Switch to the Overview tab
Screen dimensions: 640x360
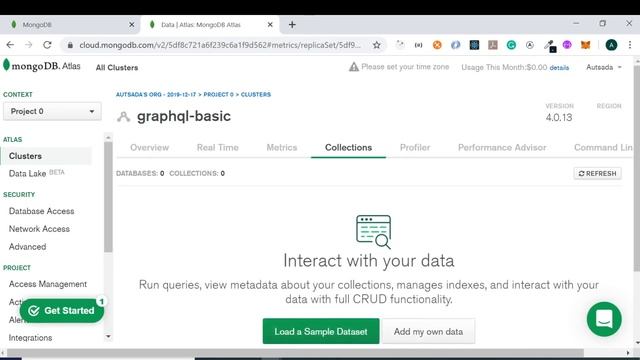point(149,147)
